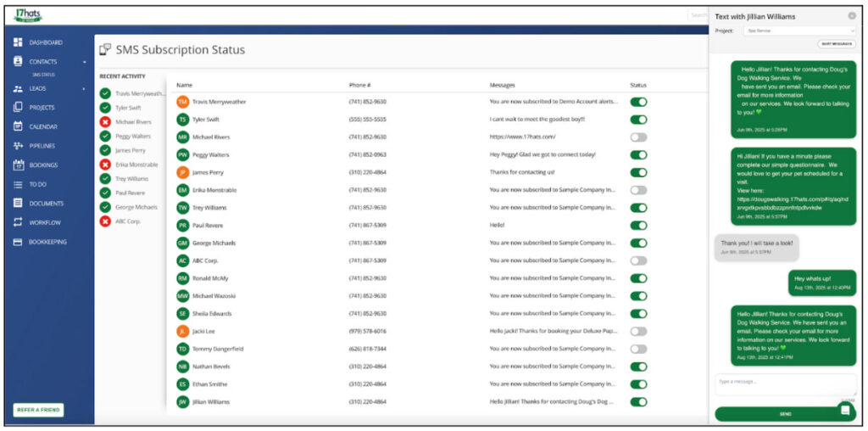868x431 pixels.
Task: Click the Calendar icon in sidebar
Action: click(18, 126)
